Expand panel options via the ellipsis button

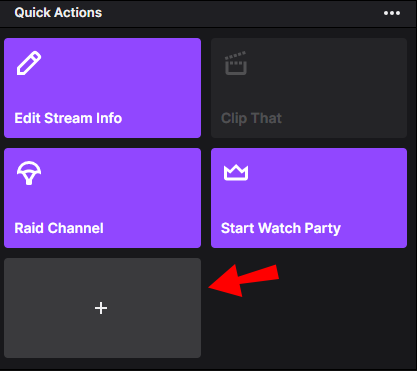click(392, 13)
